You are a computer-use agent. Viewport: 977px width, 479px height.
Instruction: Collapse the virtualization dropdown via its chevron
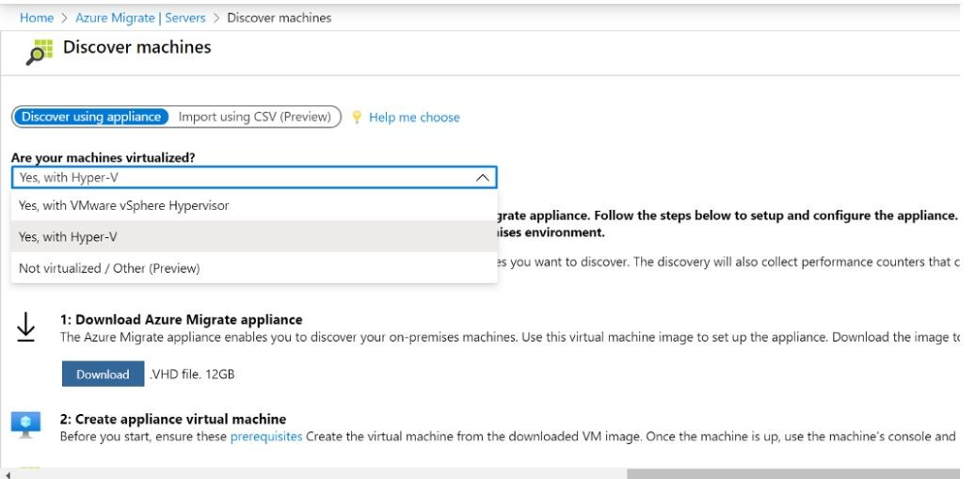point(482,178)
